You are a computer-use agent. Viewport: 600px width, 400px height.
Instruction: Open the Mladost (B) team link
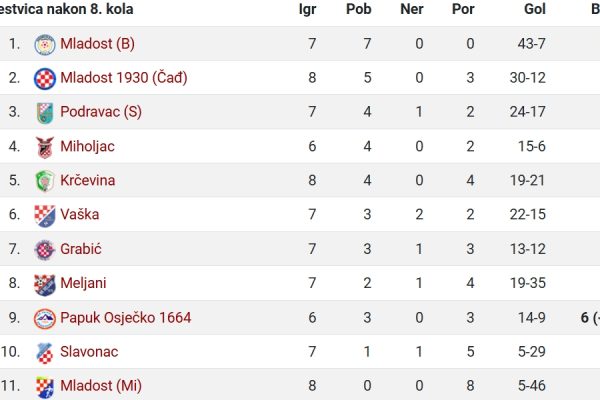tap(97, 44)
